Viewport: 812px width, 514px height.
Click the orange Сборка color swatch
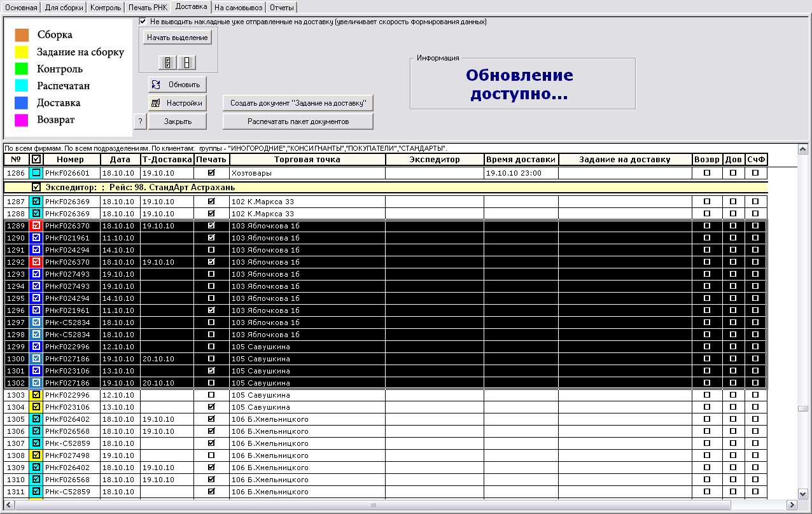point(22,35)
